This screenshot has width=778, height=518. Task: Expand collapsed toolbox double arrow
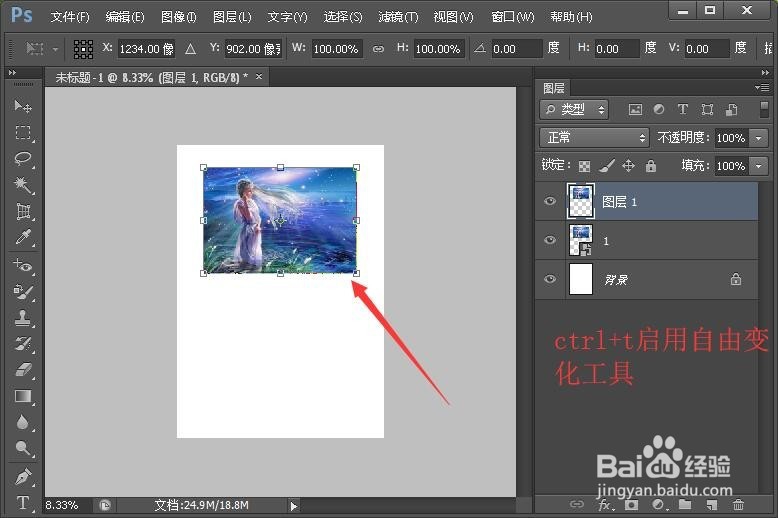[12, 73]
